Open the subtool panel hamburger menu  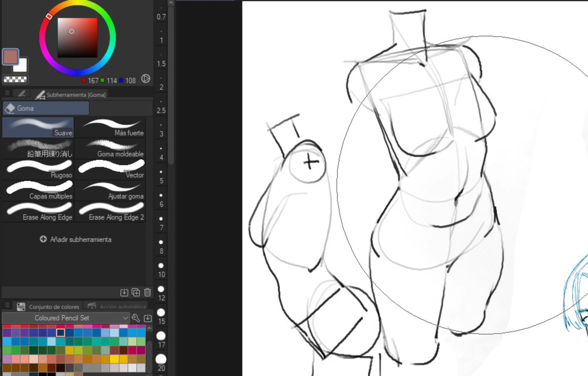(x=7, y=93)
